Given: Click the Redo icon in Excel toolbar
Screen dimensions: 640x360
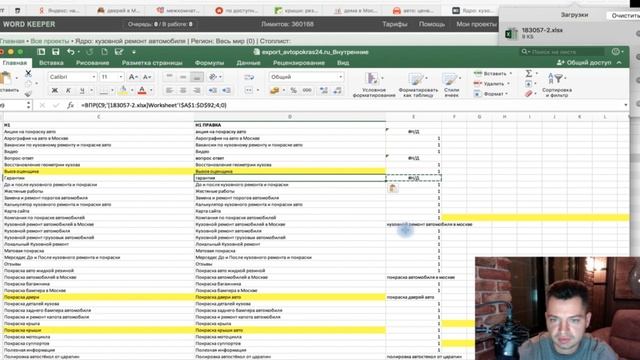Looking at the screenshot, I should click(90, 52).
